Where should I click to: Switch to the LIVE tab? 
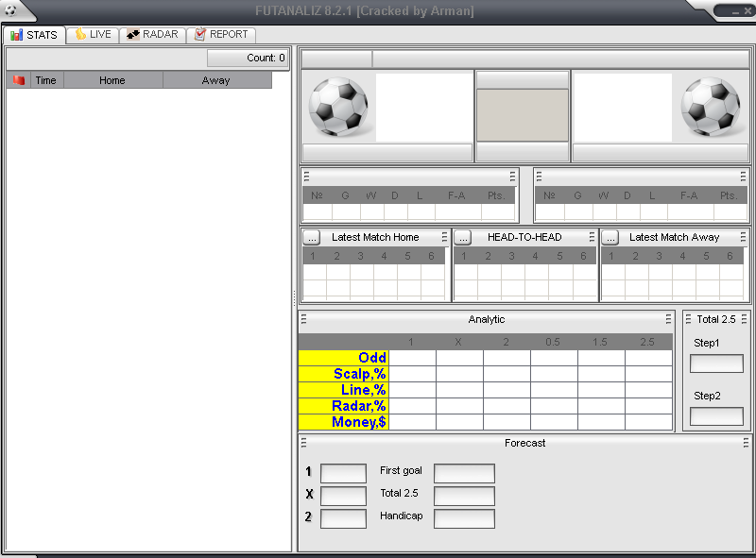[x=93, y=35]
